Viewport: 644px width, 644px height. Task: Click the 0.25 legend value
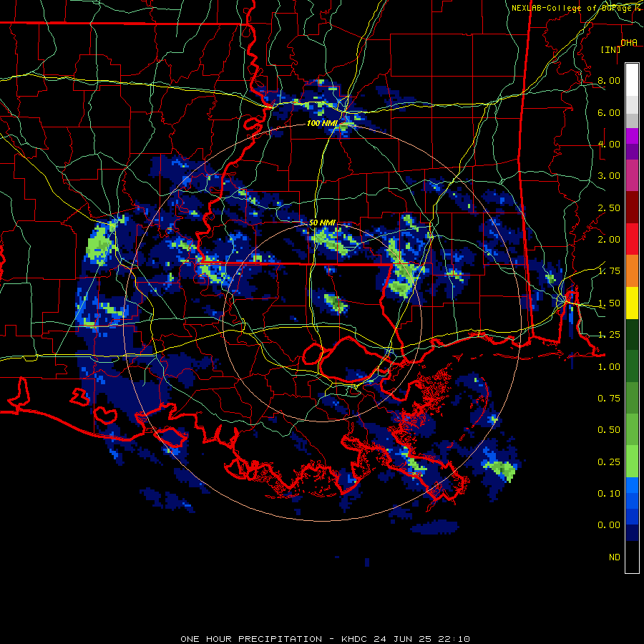coord(609,462)
